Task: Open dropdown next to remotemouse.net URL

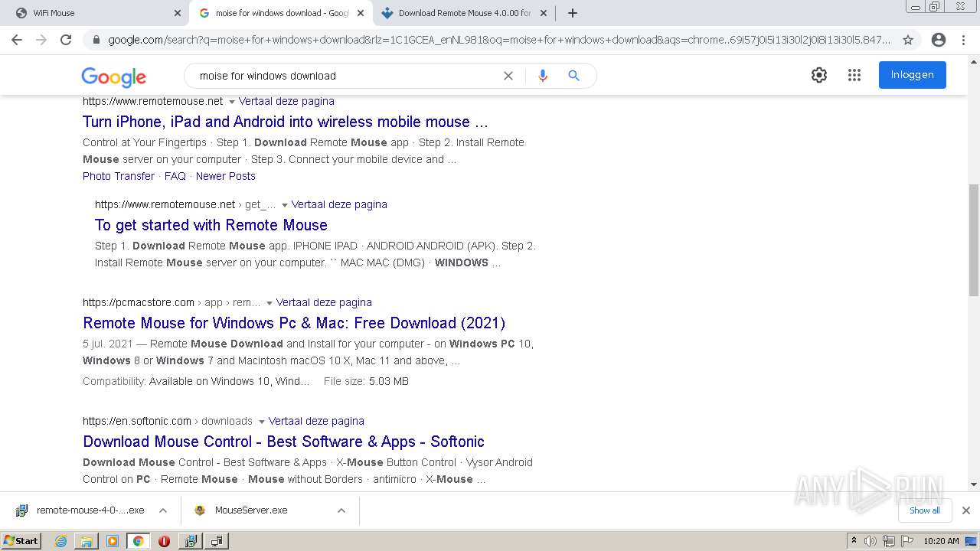Action: click(232, 102)
